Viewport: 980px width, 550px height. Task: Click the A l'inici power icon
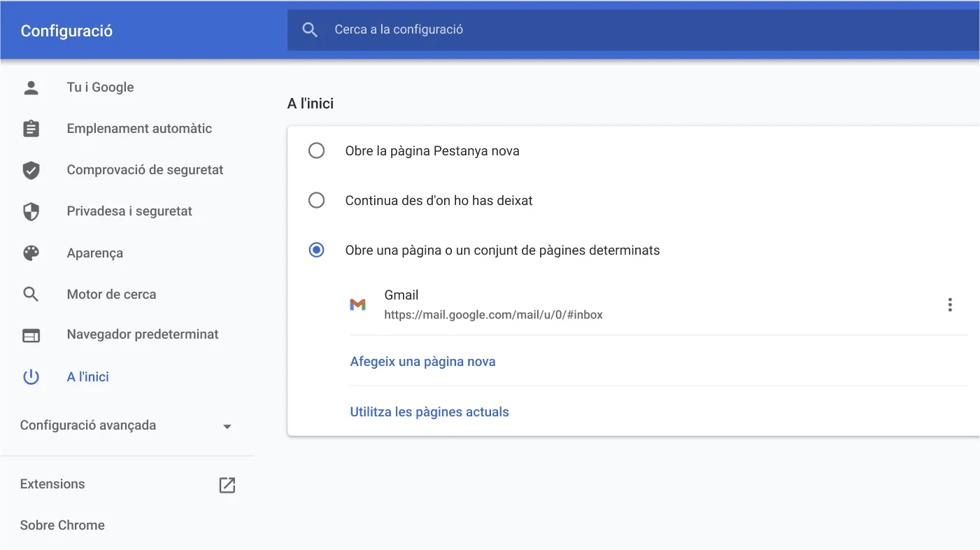click(31, 376)
